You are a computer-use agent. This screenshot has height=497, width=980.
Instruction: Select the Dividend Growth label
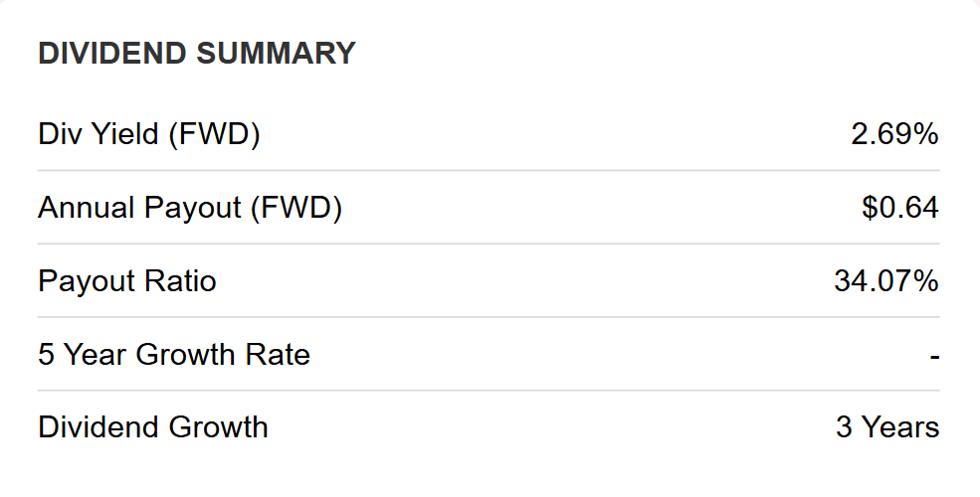(152, 427)
